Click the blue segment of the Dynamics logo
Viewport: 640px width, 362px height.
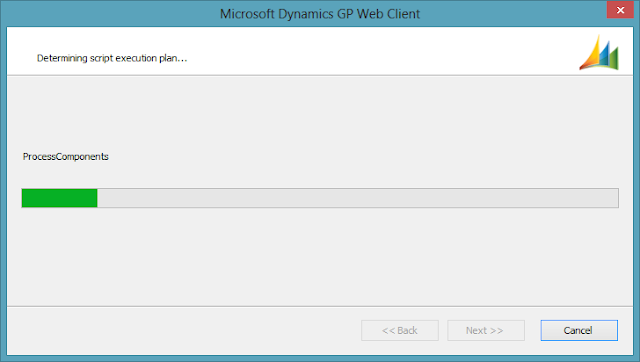[x=604, y=54]
